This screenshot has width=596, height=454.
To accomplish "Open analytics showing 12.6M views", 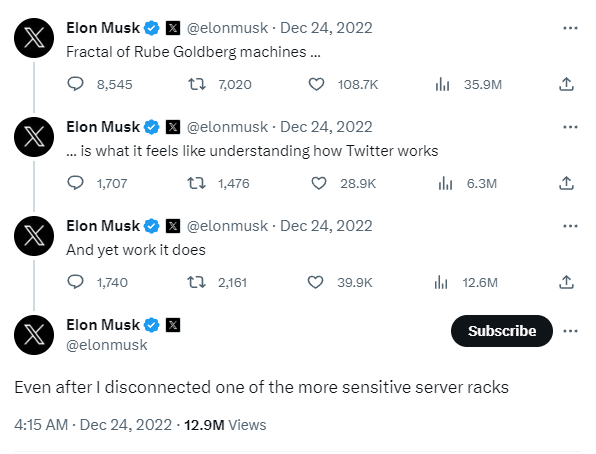I will [x=441, y=282].
